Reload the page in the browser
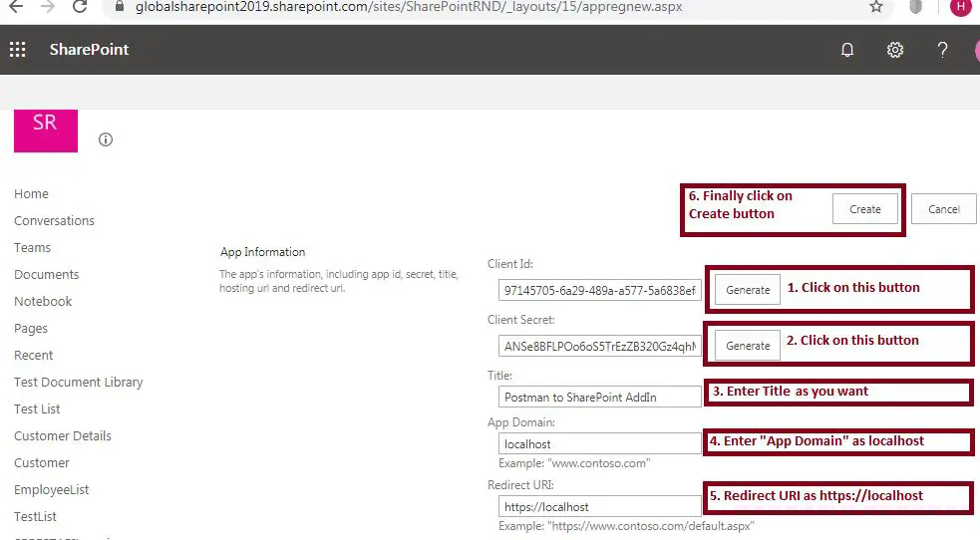The image size is (980, 540). pyautogui.click(x=80, y=6)
